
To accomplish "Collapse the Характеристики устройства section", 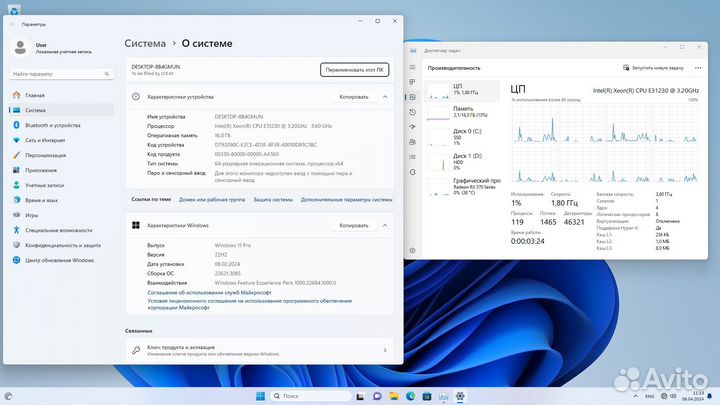I will pos(385,97).
